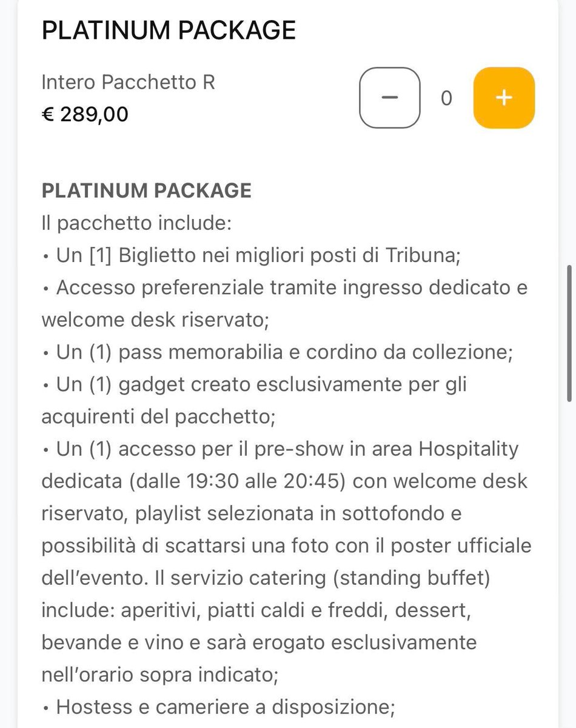Tap the large PLATINUM PACKAGE title at the top
576x728 pixels.
[x=169, y=29]
